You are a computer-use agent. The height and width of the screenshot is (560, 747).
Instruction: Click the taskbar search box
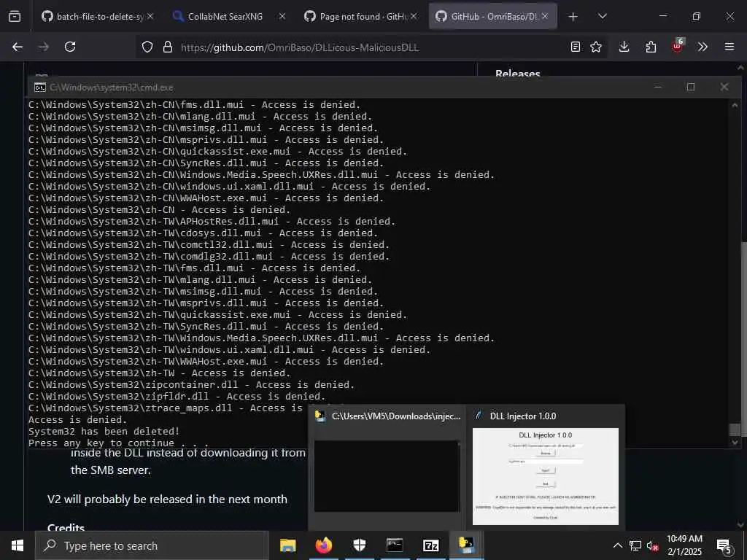(152, 545)
